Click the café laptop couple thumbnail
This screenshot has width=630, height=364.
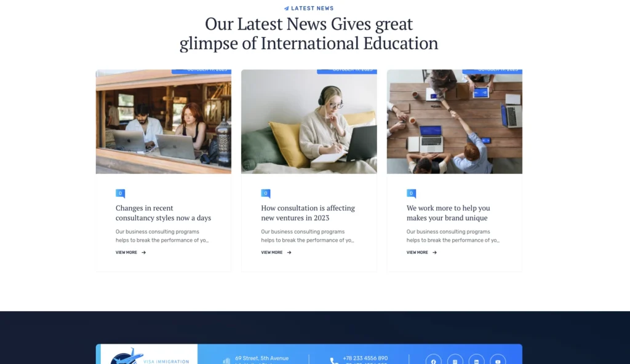(163, 122)
